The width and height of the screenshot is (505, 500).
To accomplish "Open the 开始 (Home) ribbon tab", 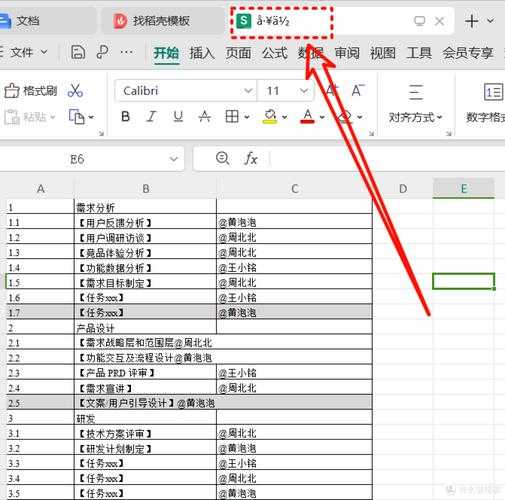I will click(166, 53).
